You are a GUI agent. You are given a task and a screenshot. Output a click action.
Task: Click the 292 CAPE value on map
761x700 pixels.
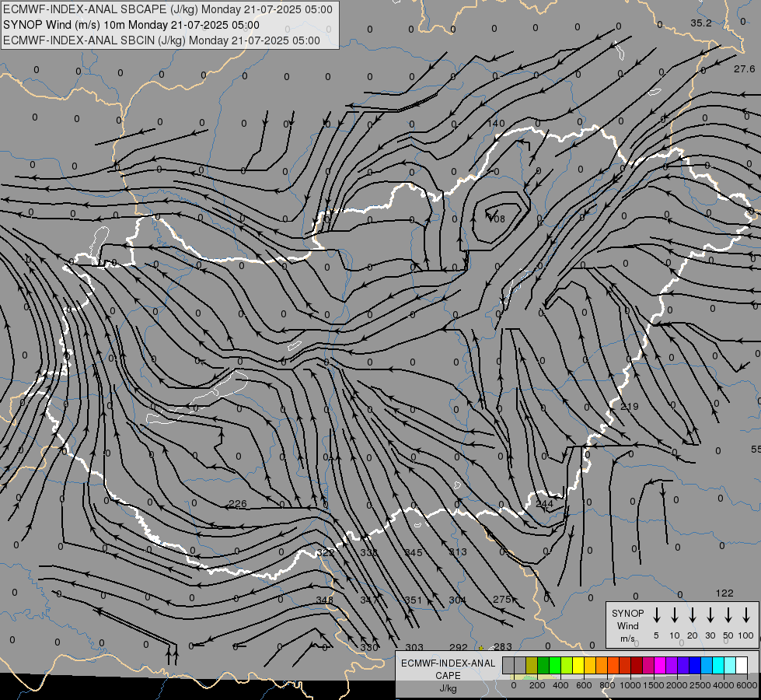tap(458, 647)
